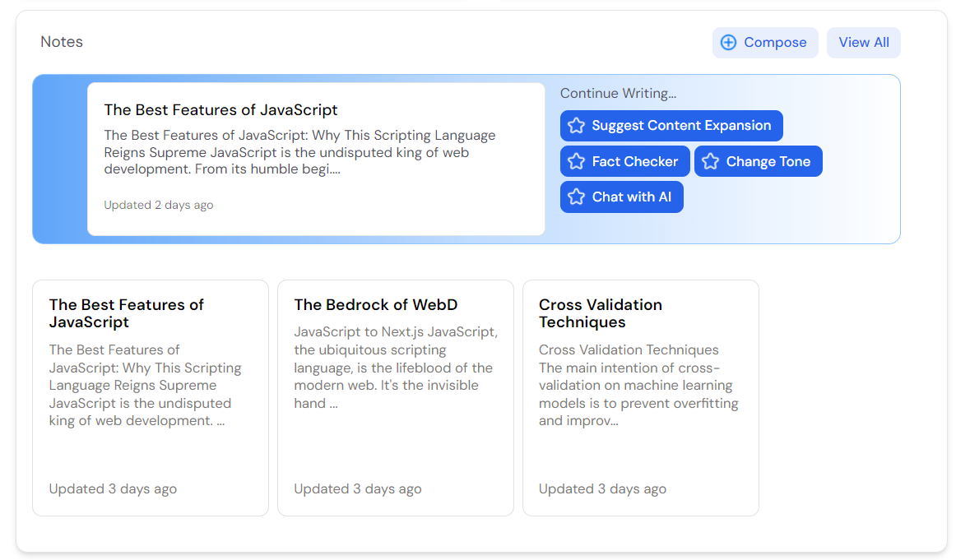This screenshot has height=560, width=956.
Task: Open the featured note title in the blue banner
Action: (220, 110)
